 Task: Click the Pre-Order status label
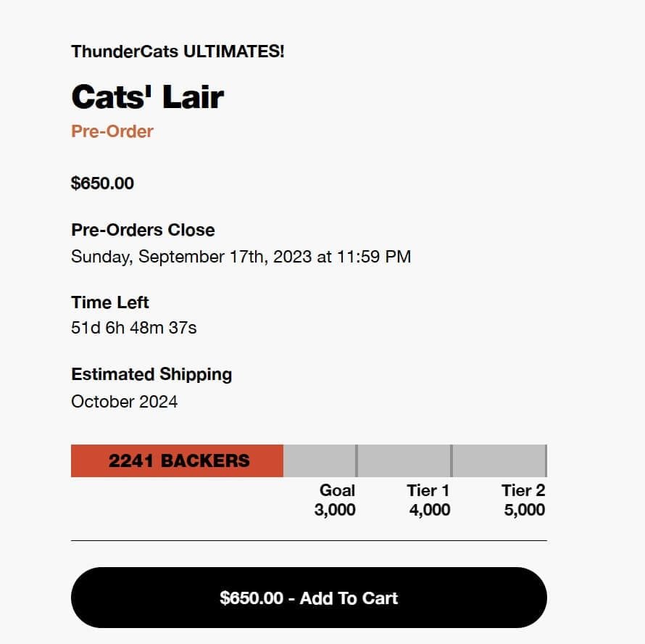point(112,131)
